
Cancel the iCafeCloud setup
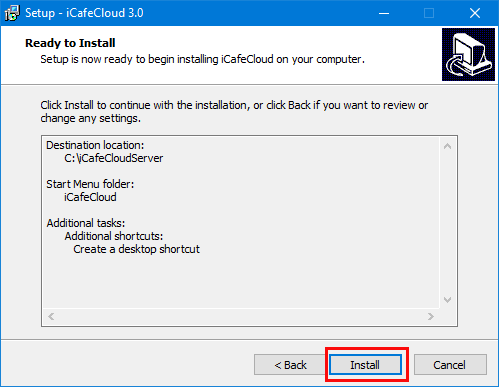click(450, 365)
